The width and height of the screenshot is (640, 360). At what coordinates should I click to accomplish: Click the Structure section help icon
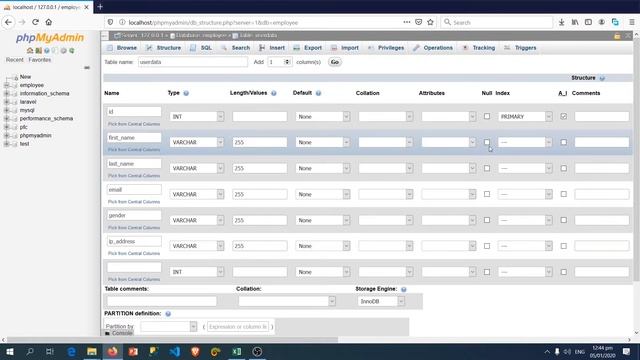pyautogui.click(x=602, y=78)
